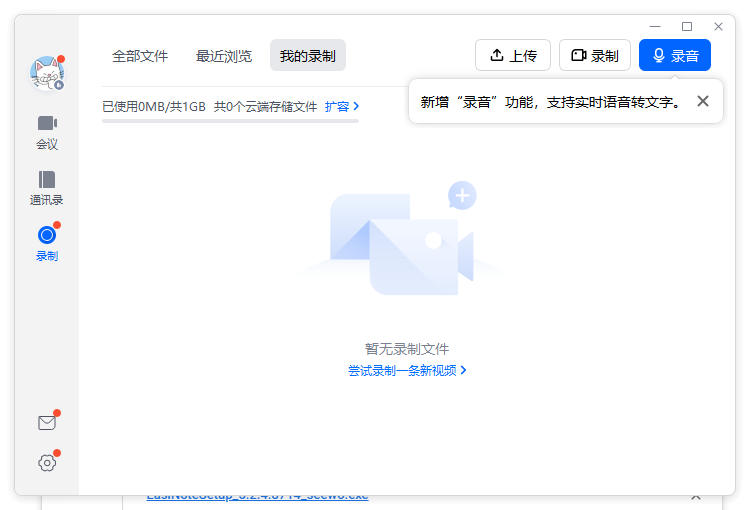Open the 会议 meeting section
This screenshot has height=510, width=750.
(47, 131)
